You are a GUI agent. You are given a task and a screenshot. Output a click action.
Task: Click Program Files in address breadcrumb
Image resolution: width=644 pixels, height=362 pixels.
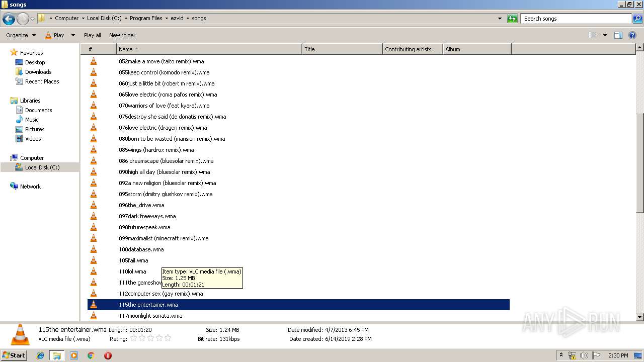click(146, 18)
